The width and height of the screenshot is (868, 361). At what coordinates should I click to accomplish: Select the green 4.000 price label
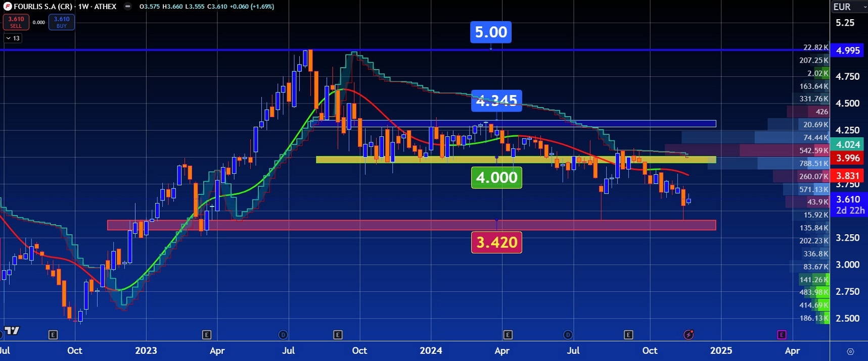[496, 178]
